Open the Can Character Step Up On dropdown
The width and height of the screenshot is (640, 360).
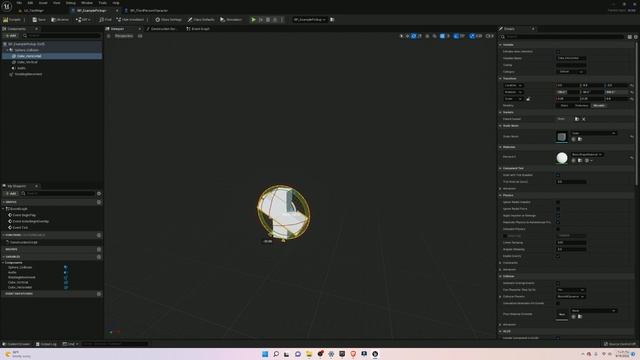(x=571, y=290)
